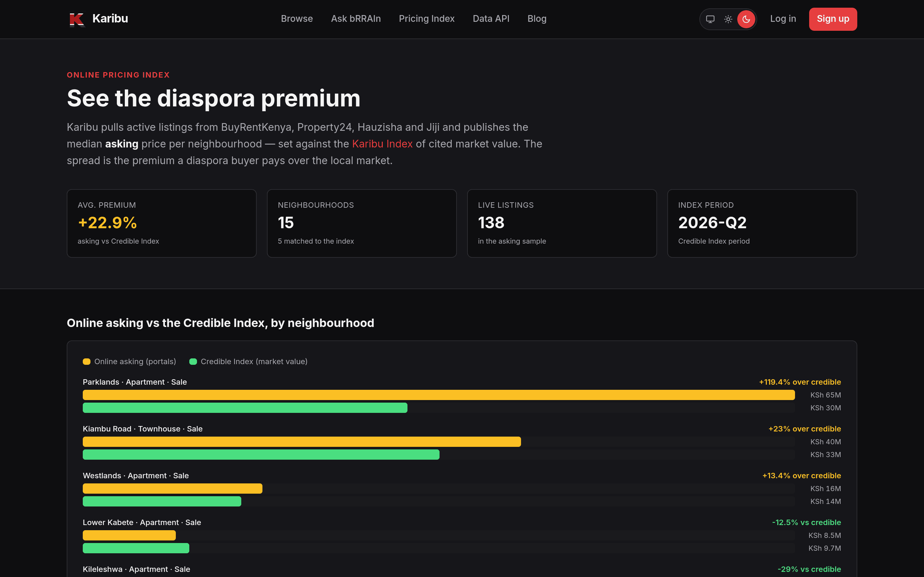Open Ask bRRAIn page
Screen dimensions: 924x577
(x=356, y=19)
